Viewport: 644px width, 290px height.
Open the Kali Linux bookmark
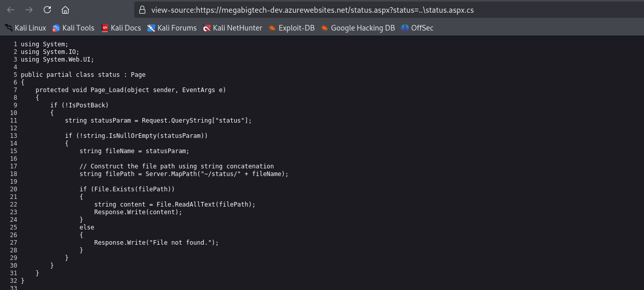pos(25,28)
